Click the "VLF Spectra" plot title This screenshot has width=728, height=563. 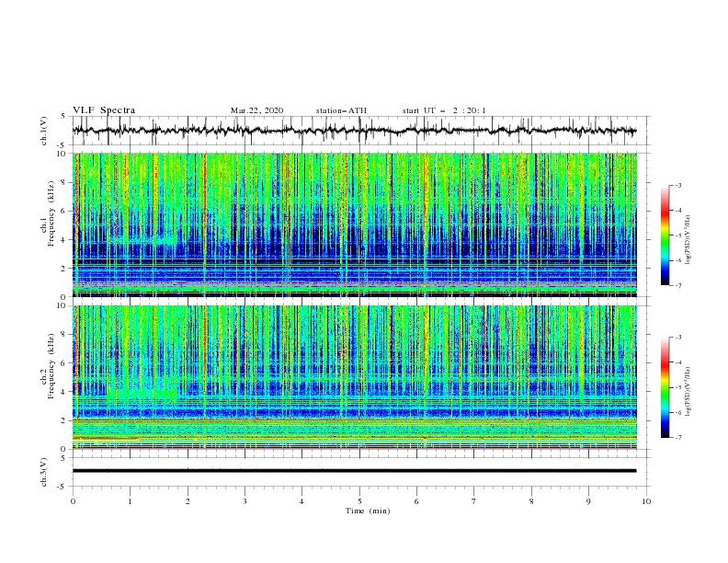104,110
